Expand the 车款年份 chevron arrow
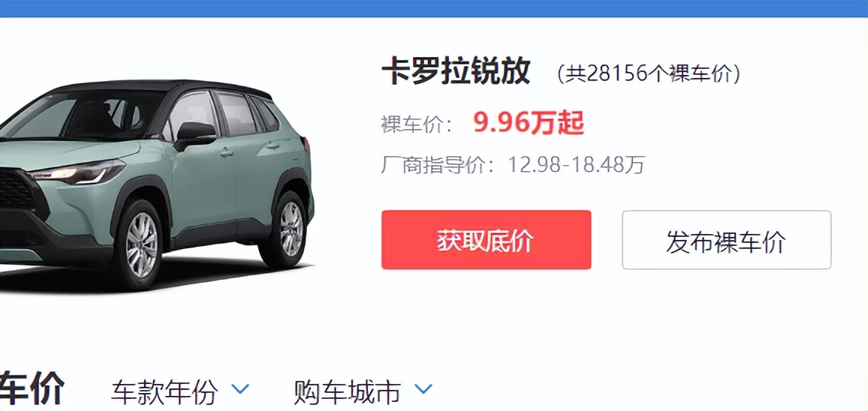Image resolution: width=868 pixels, height=411 pixels. tap(240, 388)
